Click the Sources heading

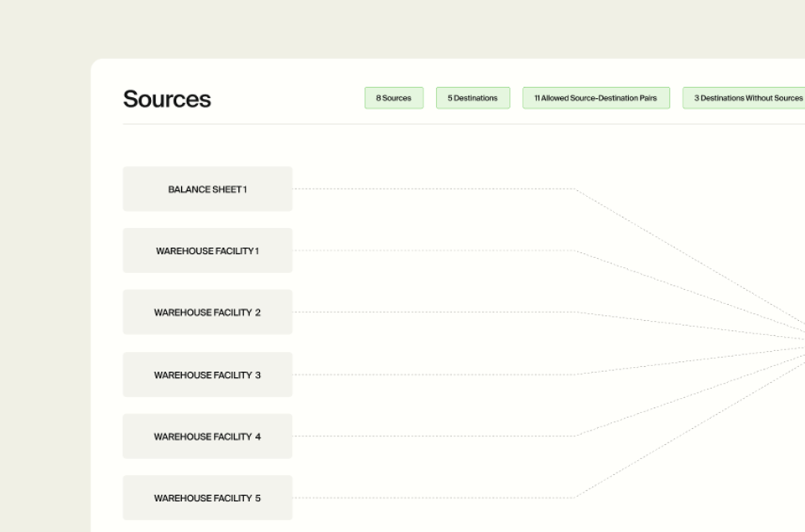pos(167,99)
